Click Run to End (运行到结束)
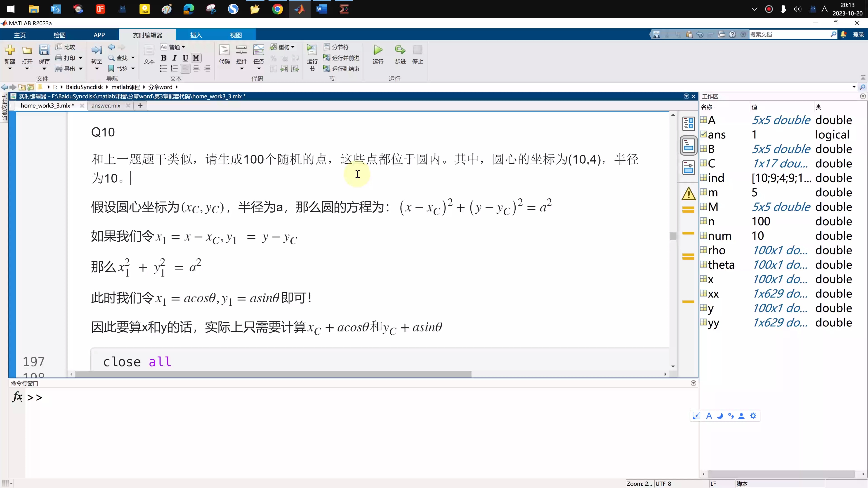The image size is (868, 488). click(341, 69)
